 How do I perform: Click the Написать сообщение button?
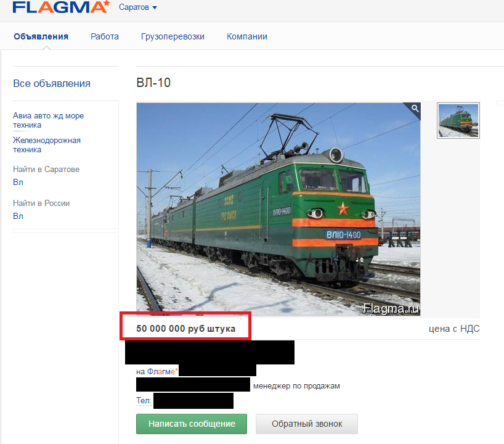(192, 424)
